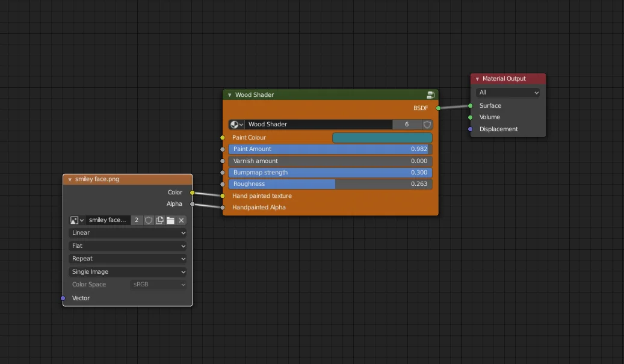Image resolution: width=624 pixels, height=364 pixels.
Task: Duplicate the image datablock with the copy icon
Action: click(159, 220)
